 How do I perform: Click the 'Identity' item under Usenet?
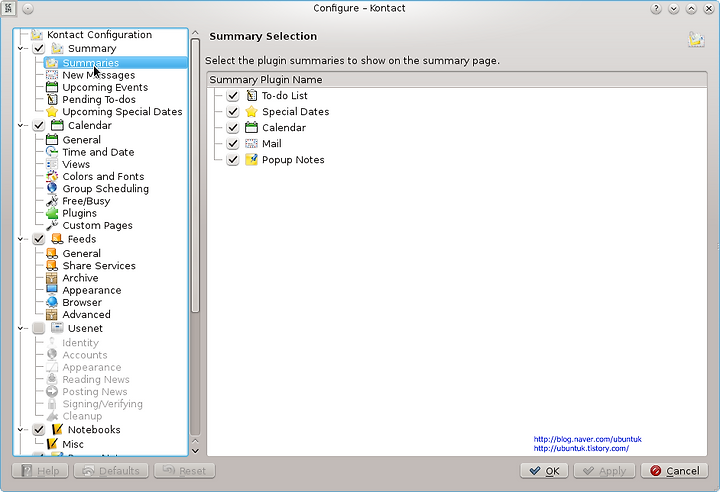tap(80, 343)
